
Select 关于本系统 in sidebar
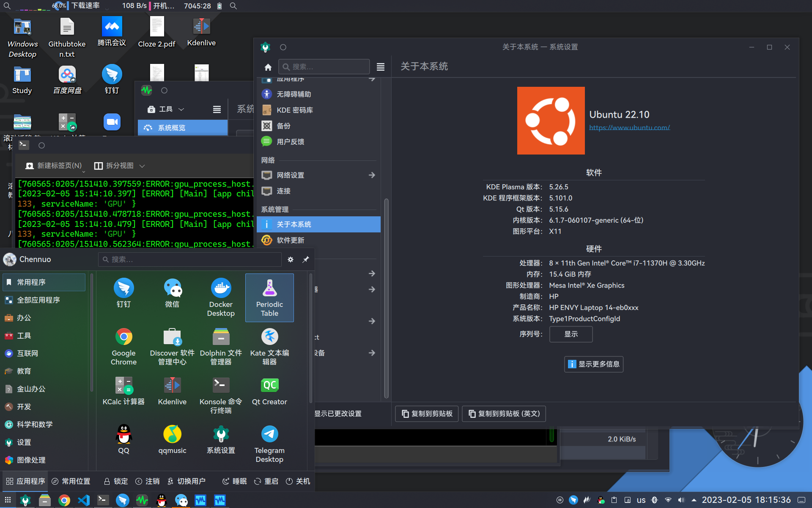coord(318,224)
